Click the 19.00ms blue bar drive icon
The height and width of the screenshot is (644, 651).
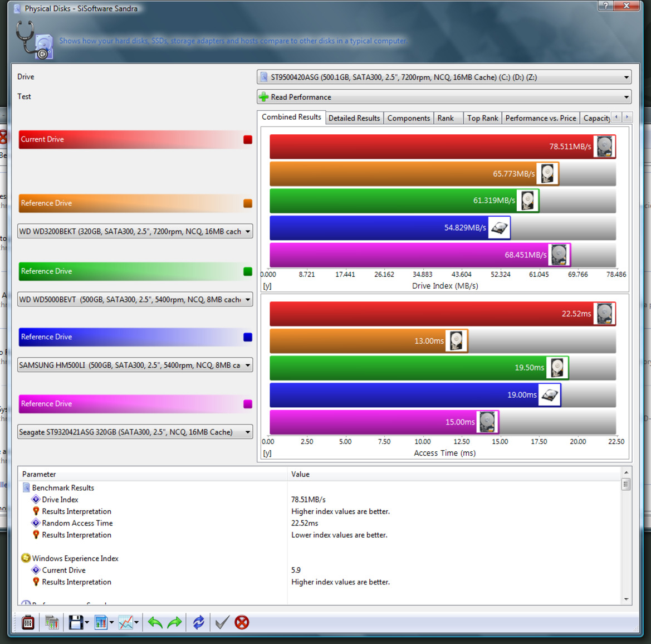(x=549, y=395)
